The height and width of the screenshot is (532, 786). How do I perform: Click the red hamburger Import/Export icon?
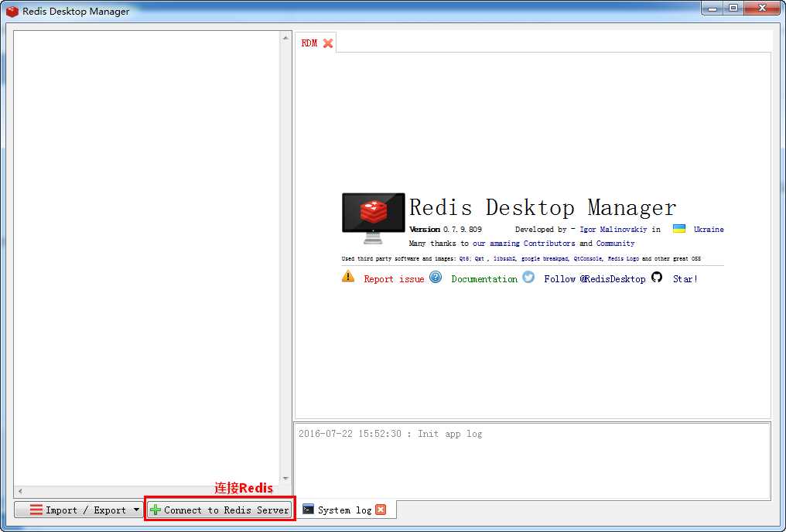point(36,510)
